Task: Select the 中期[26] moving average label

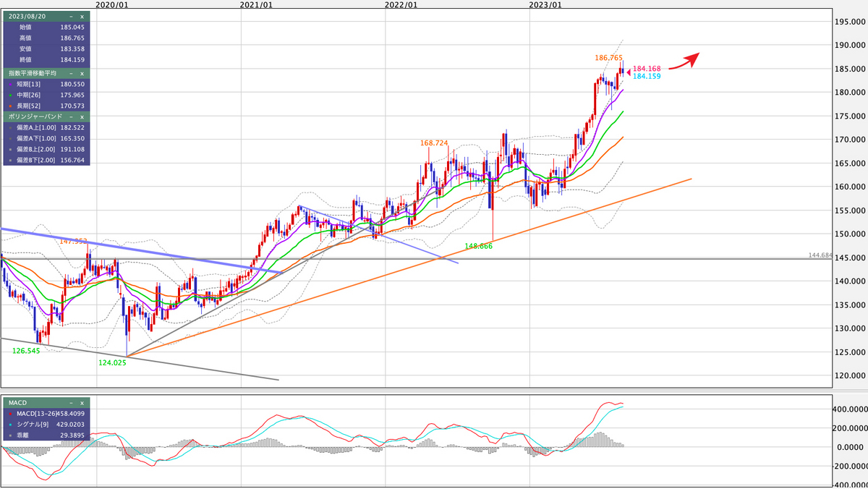Action: click(29, 95)
